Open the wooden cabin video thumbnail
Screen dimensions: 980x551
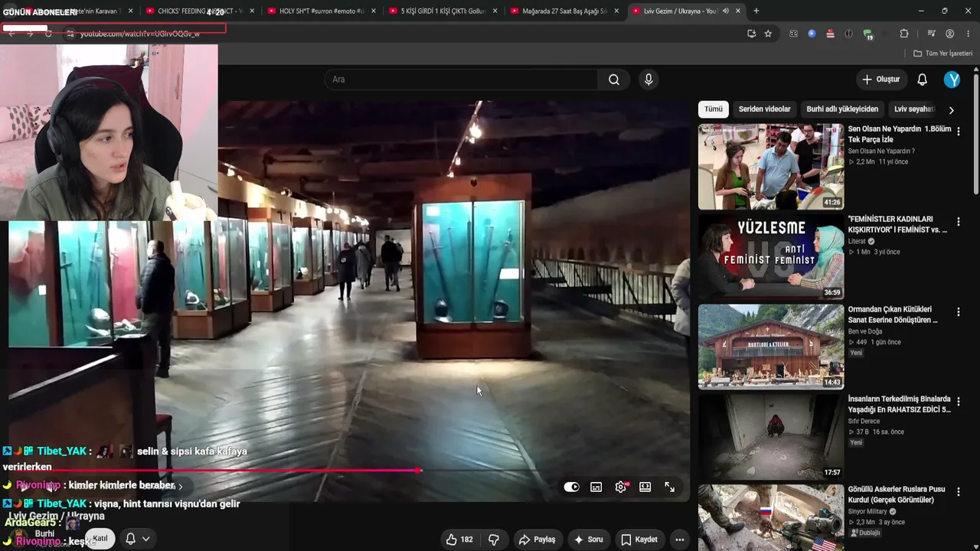point(771,347)
